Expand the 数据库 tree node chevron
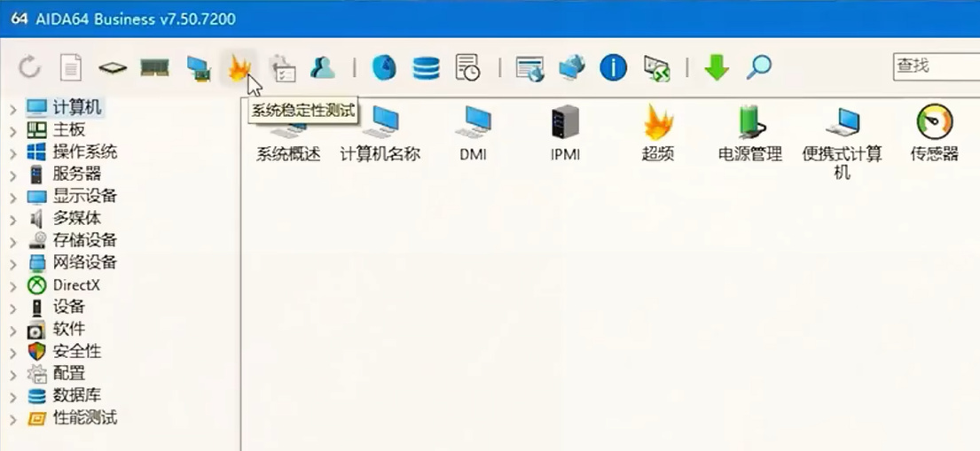 pos(13,397)
